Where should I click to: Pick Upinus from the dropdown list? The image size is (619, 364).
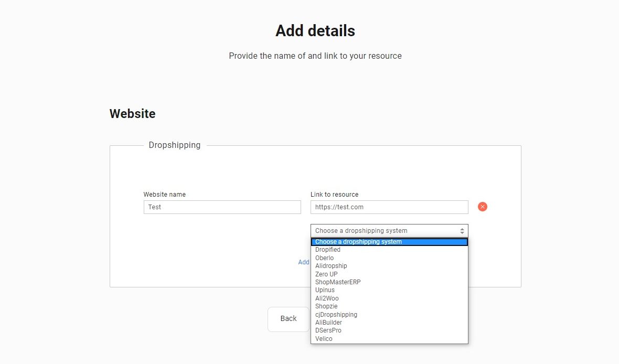point(389,290)
